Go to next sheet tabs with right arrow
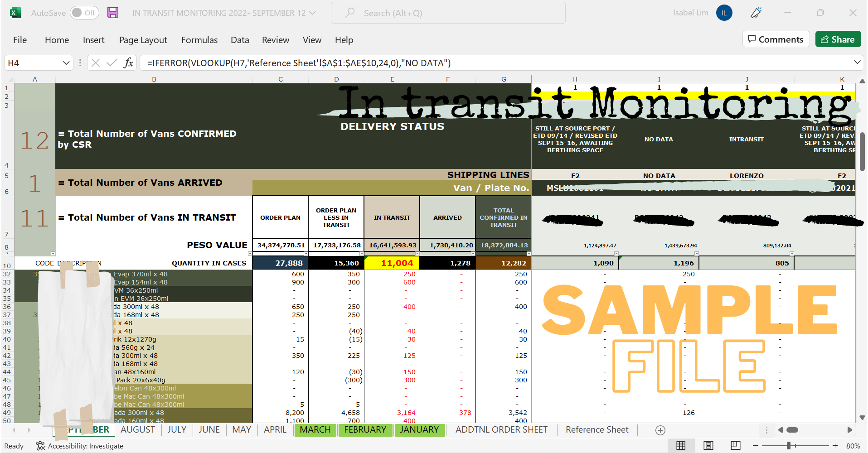The height and width of the screenshot is (453, 868). click(29, 430)
